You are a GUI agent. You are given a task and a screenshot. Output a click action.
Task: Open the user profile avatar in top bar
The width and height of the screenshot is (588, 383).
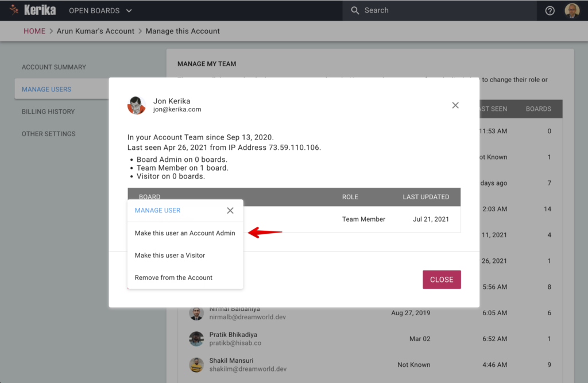click(x=572, y=10)
